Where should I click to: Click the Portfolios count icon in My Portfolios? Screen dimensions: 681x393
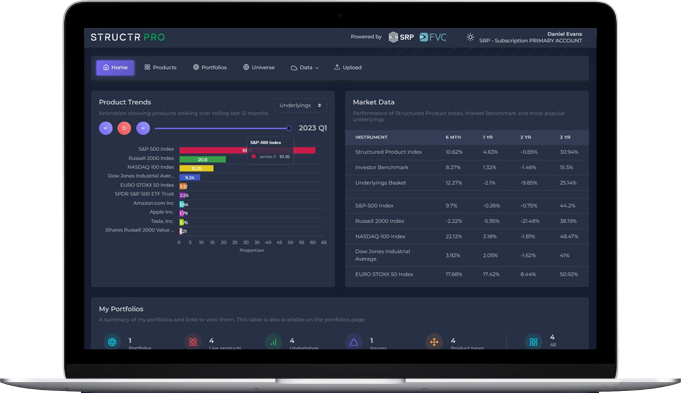tap(112, 342)
